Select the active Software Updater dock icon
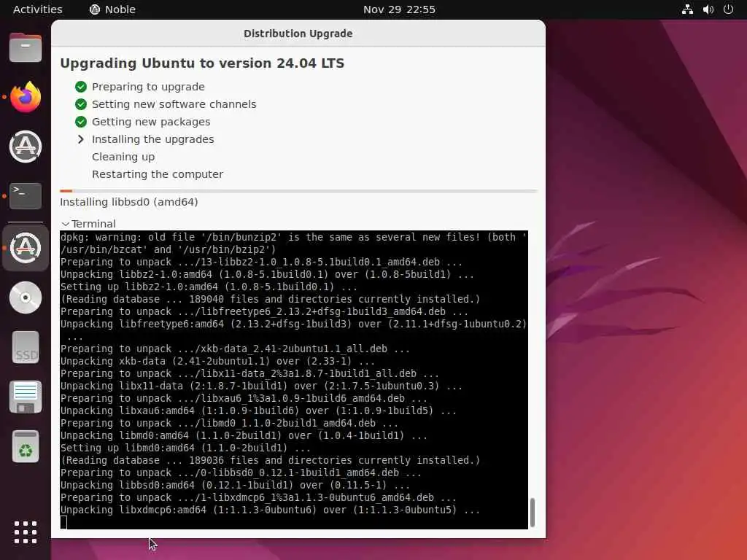The width and height of the screenshot is (747, 560). click(26, 248)
